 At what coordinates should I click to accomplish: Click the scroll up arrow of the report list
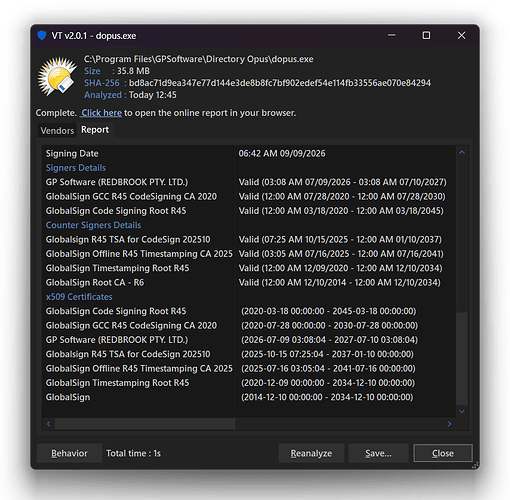point(462,152)
